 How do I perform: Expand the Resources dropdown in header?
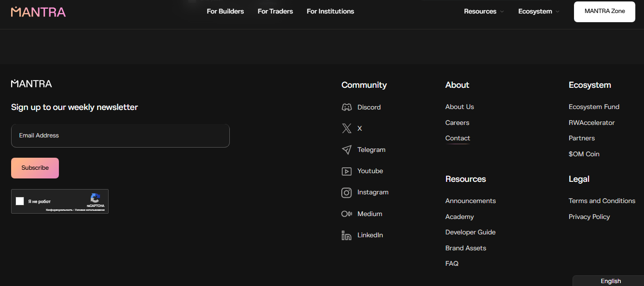point(484,11)
